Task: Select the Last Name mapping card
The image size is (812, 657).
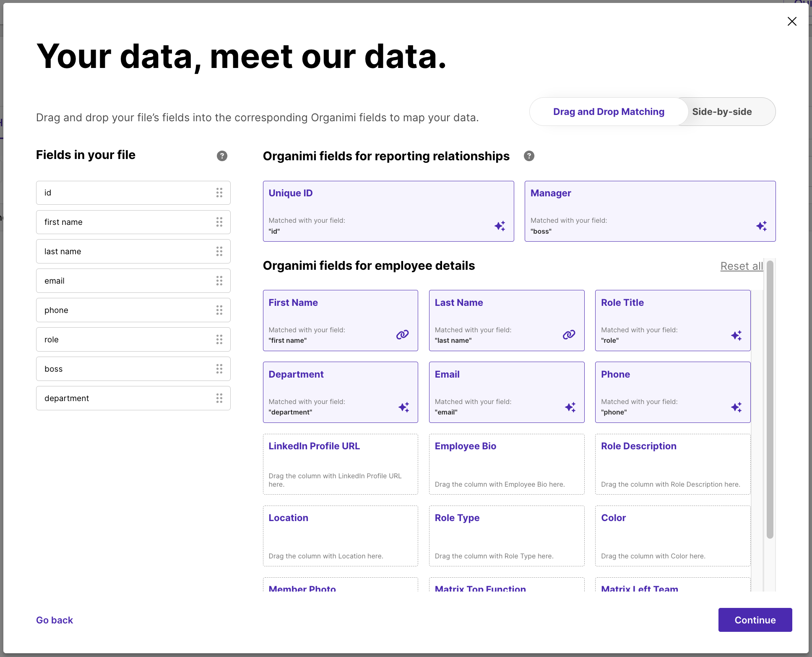Action: tap(507, 321)
